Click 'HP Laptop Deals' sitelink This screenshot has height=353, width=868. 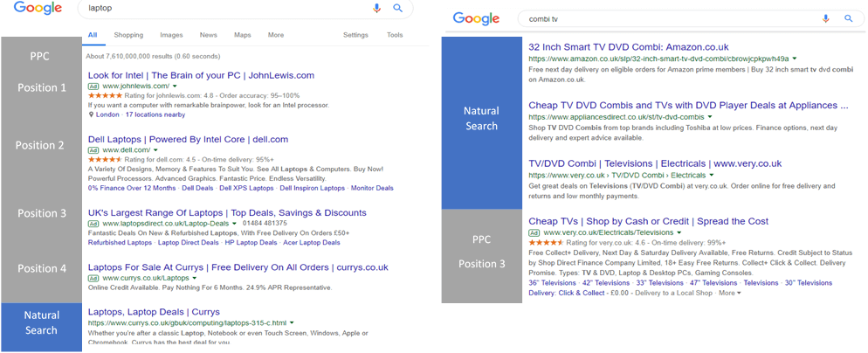(251, 243)
